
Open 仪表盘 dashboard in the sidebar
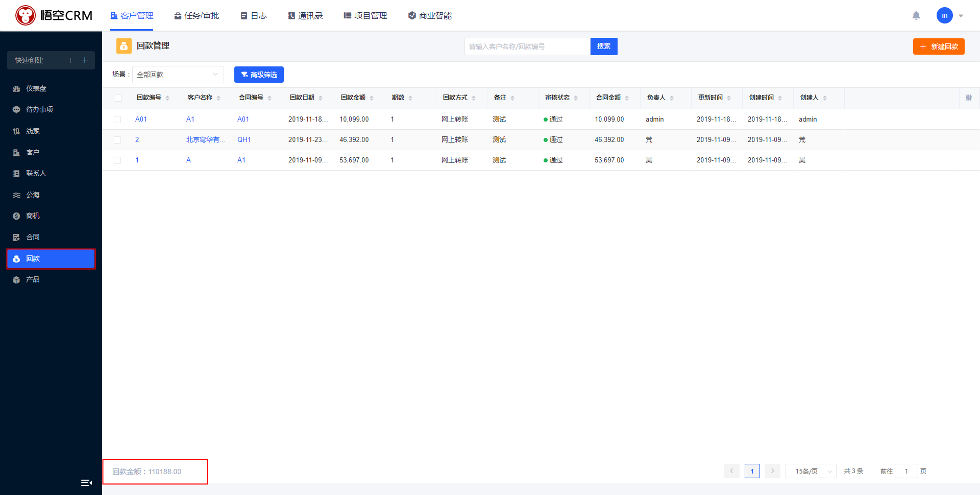click(36, 89)
